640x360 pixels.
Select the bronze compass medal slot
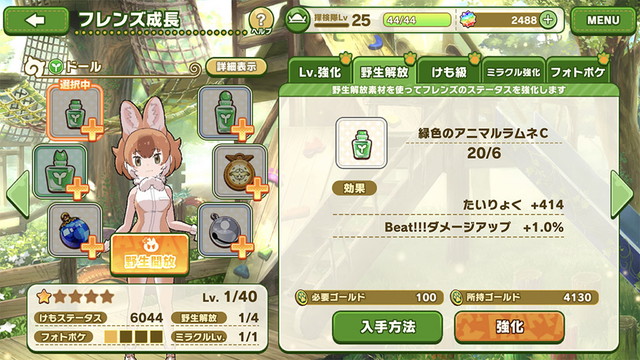(240, 172)
